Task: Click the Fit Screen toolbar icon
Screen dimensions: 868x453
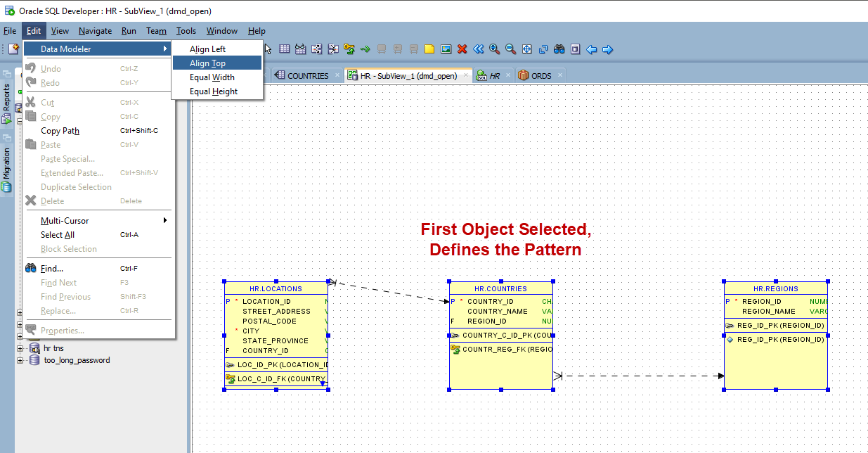Action: [x=526, y=49]
